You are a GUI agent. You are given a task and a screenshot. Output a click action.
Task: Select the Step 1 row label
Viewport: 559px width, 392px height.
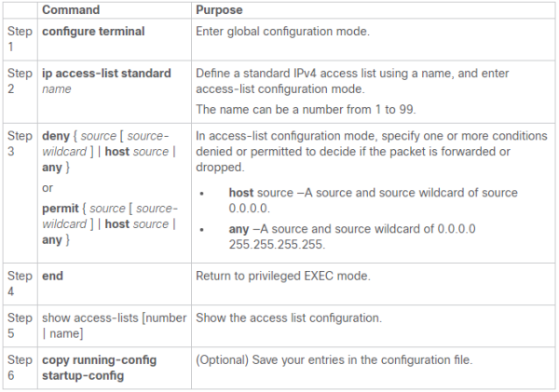(20, 39)
